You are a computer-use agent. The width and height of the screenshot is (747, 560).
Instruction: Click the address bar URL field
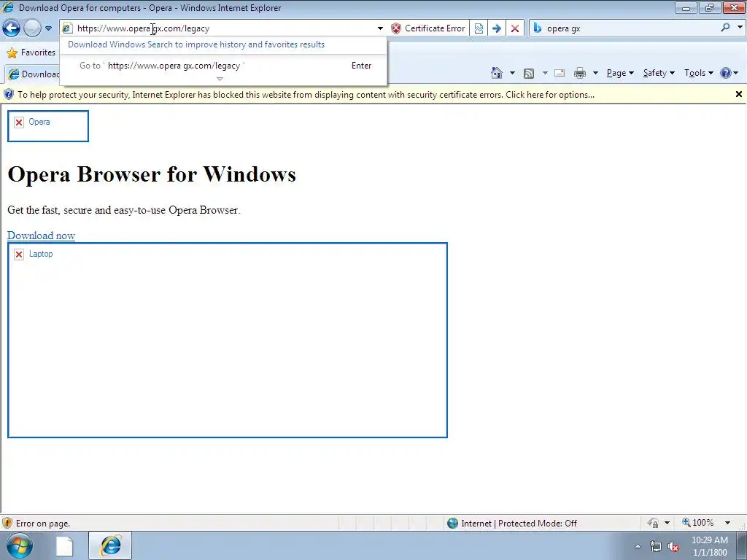(x=224, y=28)
